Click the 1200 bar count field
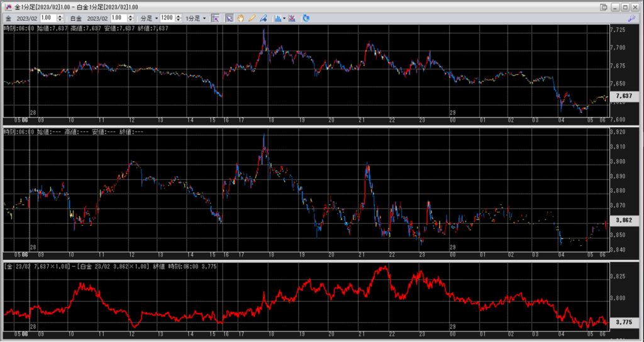 [x=167, y=18]
